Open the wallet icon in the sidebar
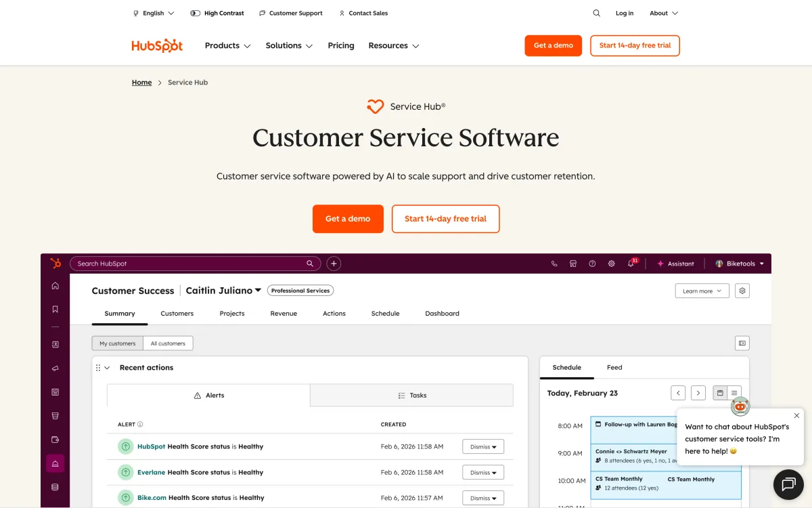Screen dimensions: 812x508 55,440
